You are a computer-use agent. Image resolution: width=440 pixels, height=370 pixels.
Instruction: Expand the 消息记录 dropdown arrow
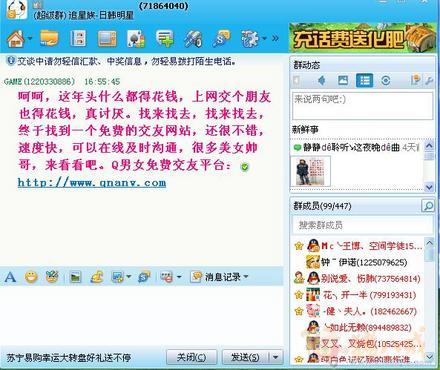[246, 276]
